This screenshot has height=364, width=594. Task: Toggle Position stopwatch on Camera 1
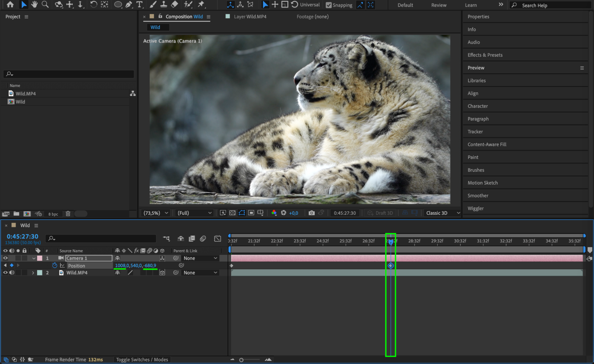coord(55,265)
